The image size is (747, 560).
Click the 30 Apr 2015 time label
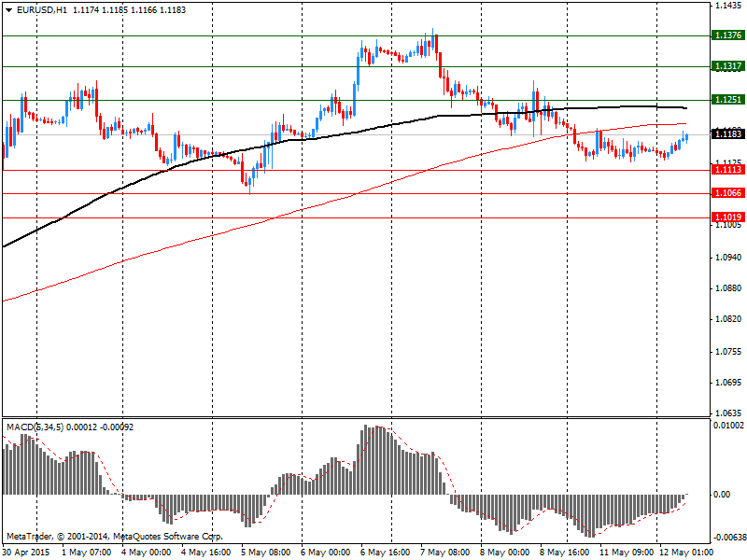[26, 553]
